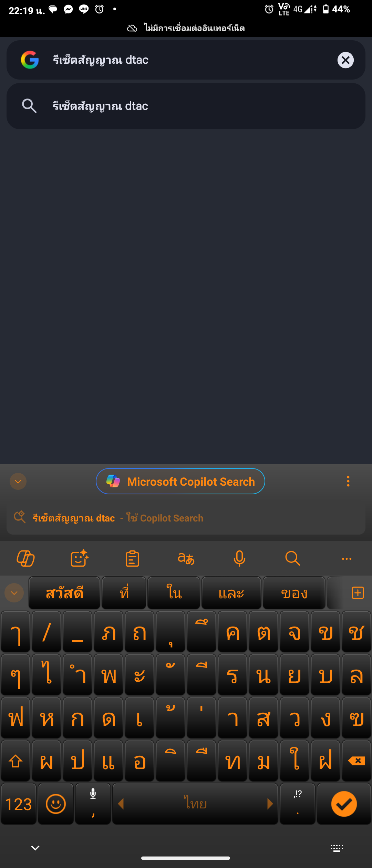Screen dimensions: 372x868
Task: Collapse the Copilot panel with the chevron
Action: point(18,481)
